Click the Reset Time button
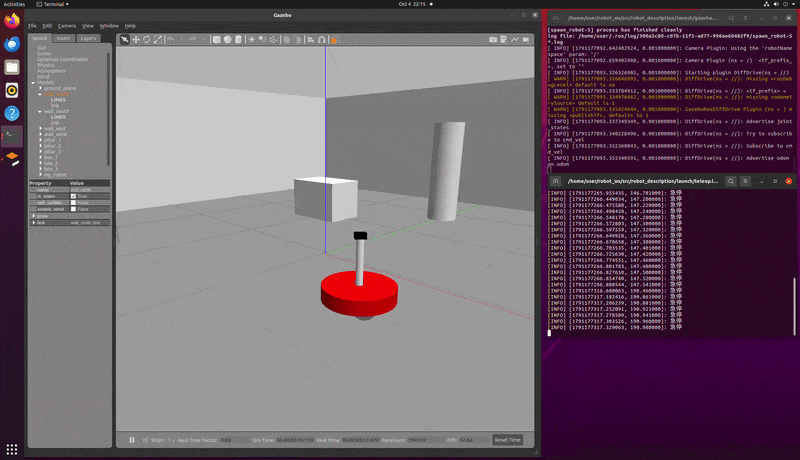800x460 pixels. (508, 440)
